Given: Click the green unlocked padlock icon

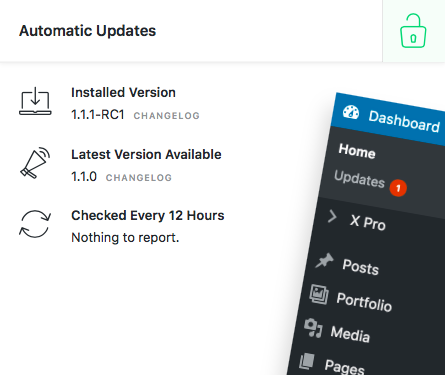Looking at the screenshot, I should 413,31.
